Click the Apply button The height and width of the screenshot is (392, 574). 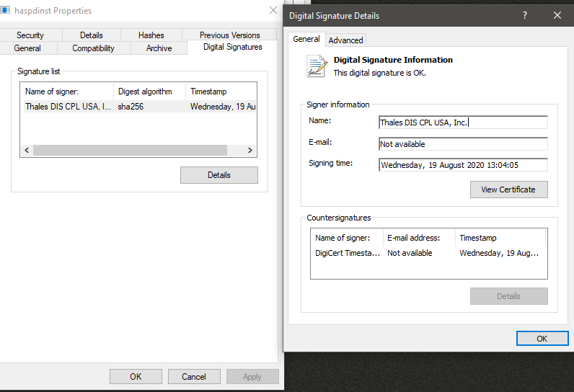(252, 377)
